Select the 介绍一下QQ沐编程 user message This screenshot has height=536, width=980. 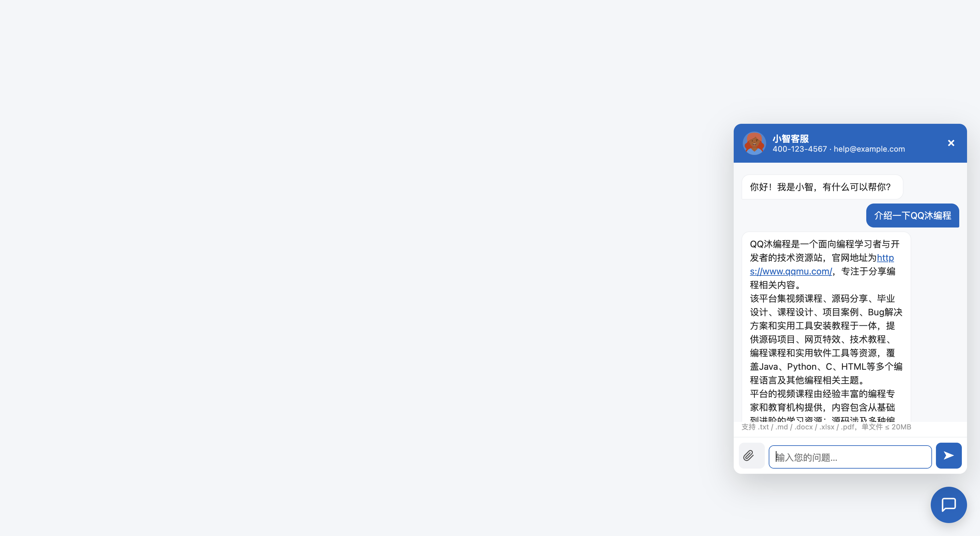(912, 216)
